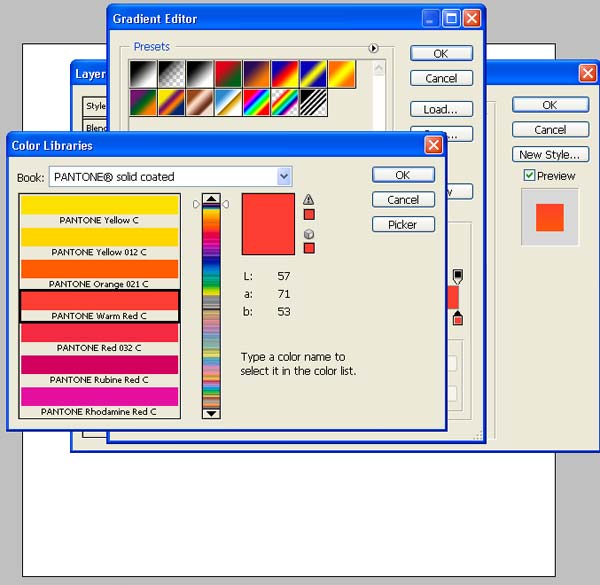Select the Red, Green gradient preset

point(228,74)
